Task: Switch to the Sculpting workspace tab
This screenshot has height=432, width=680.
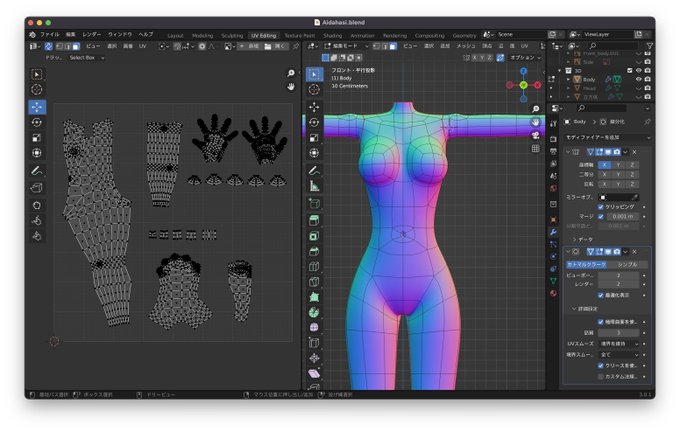Action: 232,36
